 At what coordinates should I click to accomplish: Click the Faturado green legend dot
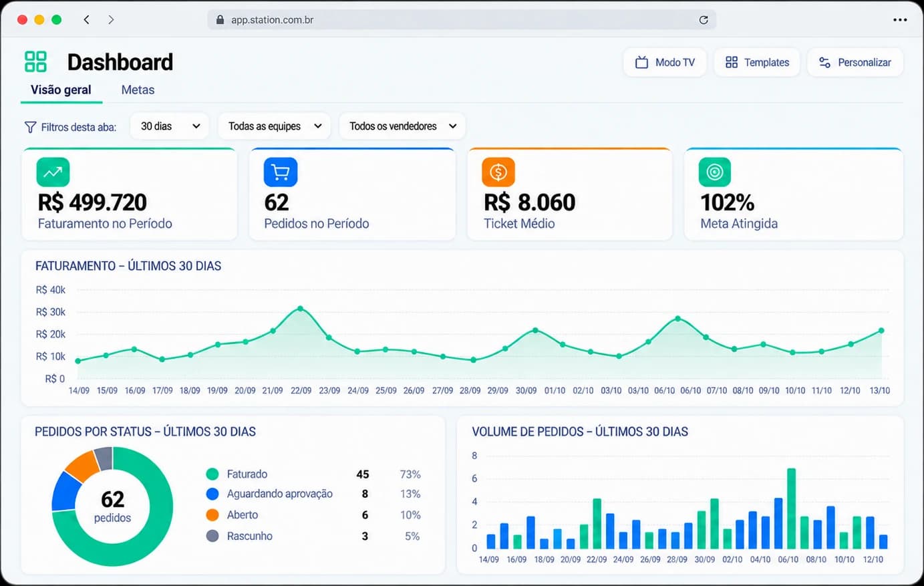pyautogui.click(x=212, y=474)
